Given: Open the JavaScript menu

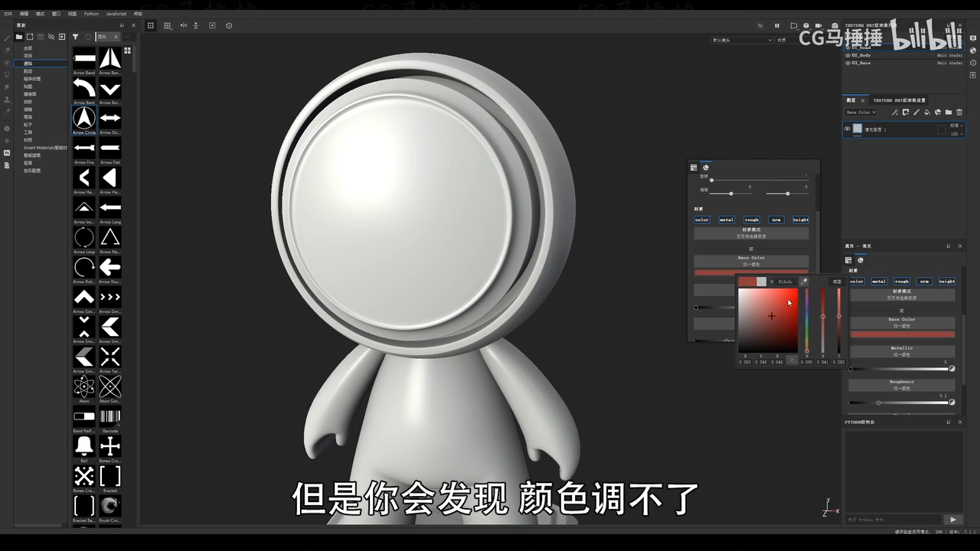Looking at the screenshot, I should tap(116, 14).
